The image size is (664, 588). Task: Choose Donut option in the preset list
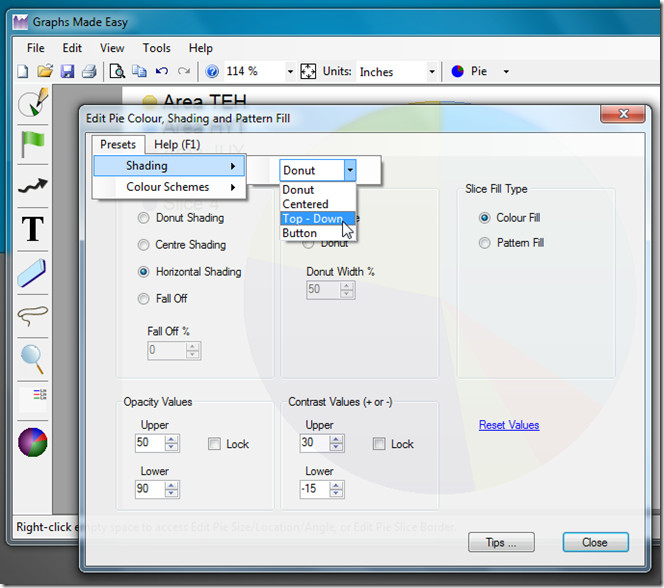(x=317, y=190)
